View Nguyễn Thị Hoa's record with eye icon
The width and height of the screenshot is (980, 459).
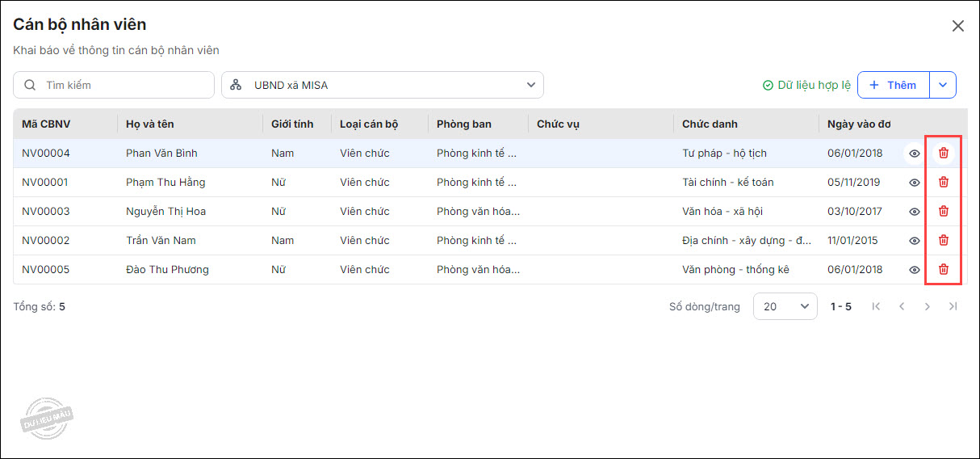(x=915, y=212)
